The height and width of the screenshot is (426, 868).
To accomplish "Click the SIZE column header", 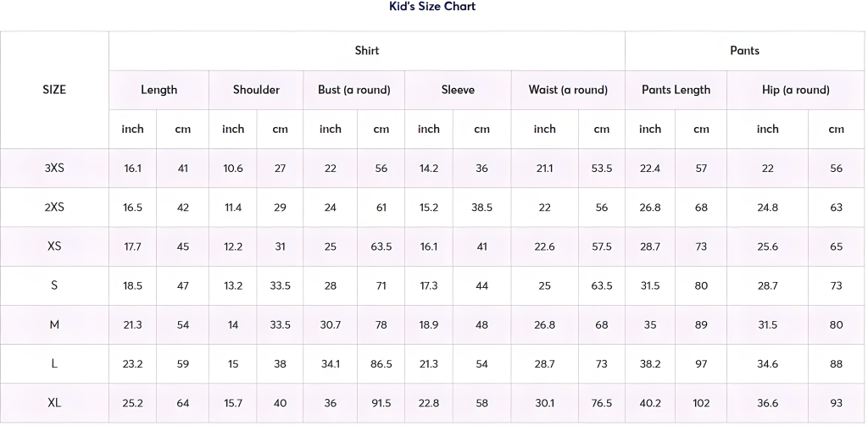I will (x=54, y=90).
